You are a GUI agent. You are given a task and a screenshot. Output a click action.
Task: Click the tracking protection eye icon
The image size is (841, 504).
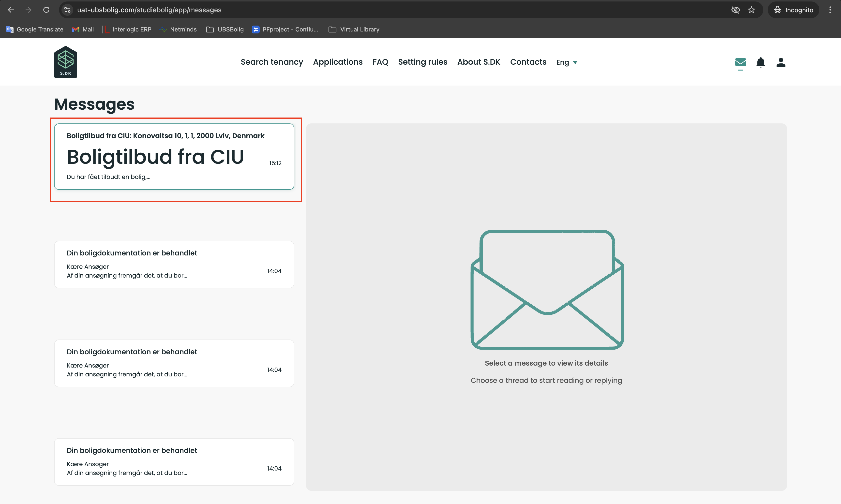point(735,10)
